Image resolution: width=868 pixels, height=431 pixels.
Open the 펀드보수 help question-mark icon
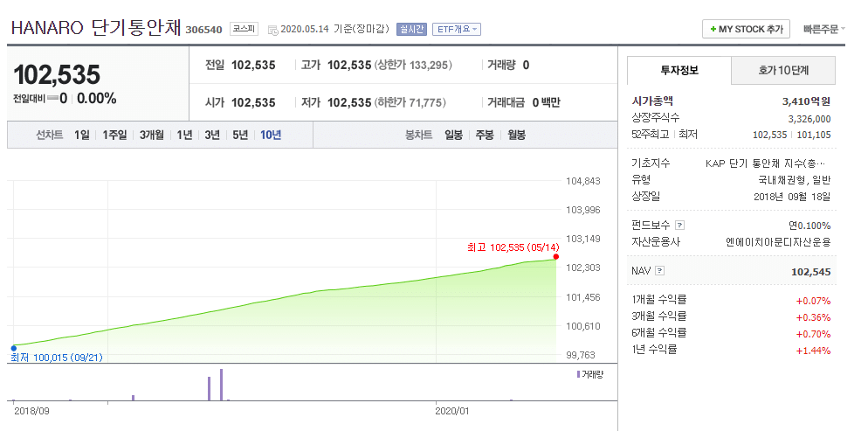pyautogui.click(x=679, y=226)
